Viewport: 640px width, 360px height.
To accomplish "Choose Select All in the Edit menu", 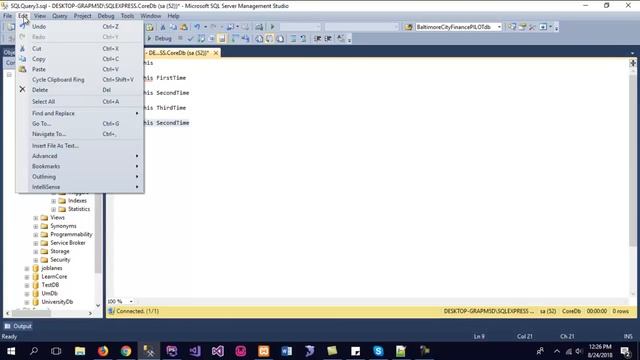I will point(80,101).
